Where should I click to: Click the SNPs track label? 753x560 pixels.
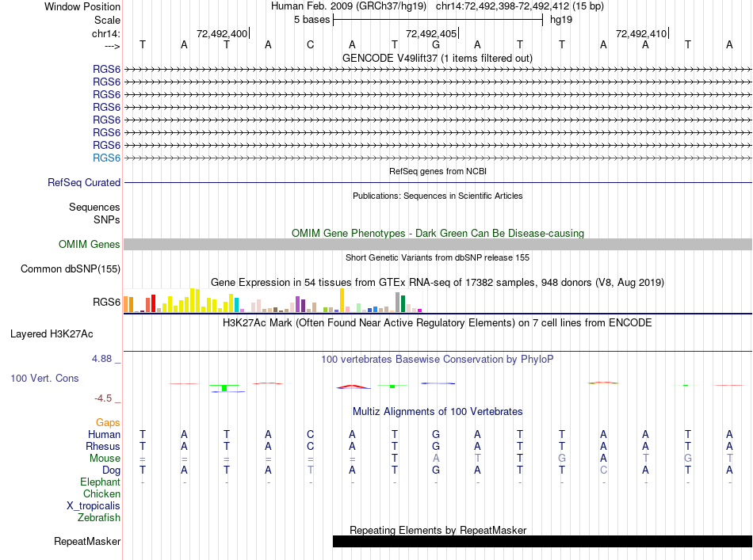[107, 219]
